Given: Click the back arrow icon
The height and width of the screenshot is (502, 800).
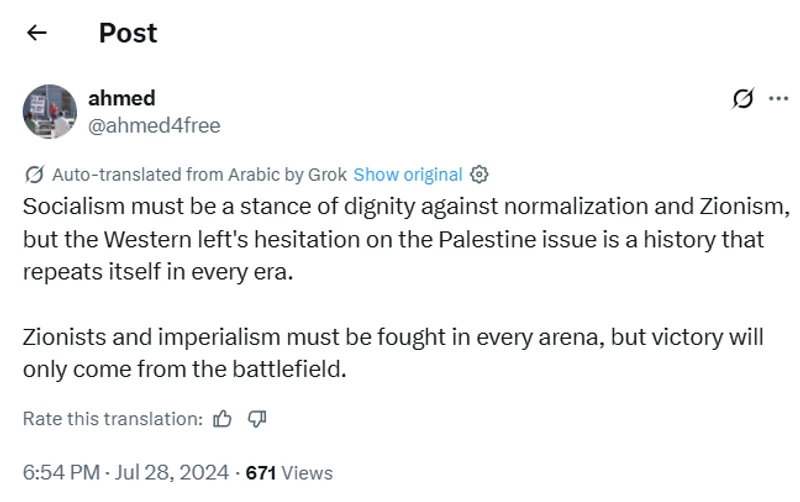Looking at the screenshot, I should point(37,33).
